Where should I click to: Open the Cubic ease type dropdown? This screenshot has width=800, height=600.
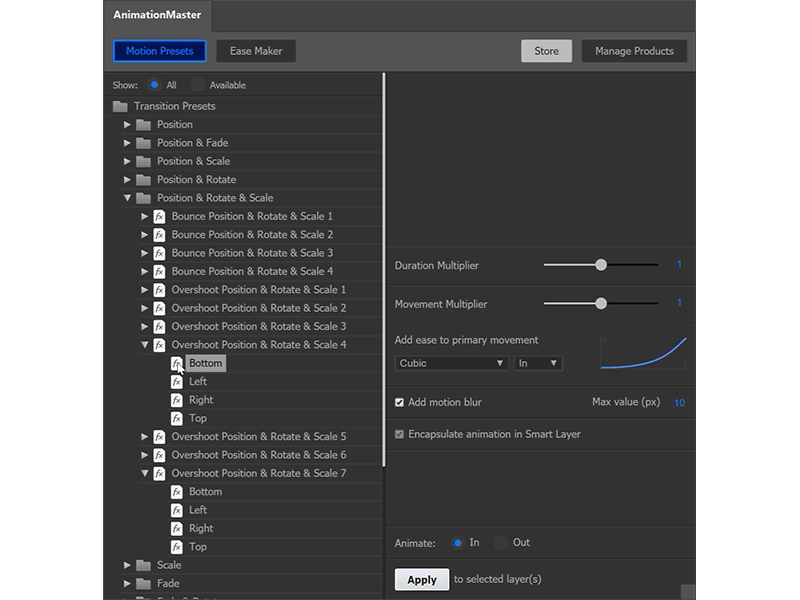pyautogui.click(x=452, y=363)
